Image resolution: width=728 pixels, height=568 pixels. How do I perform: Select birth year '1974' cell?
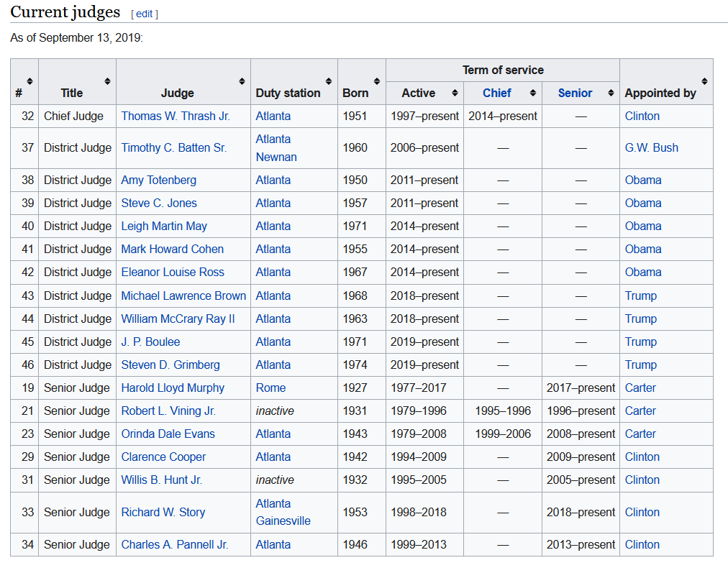355,365
